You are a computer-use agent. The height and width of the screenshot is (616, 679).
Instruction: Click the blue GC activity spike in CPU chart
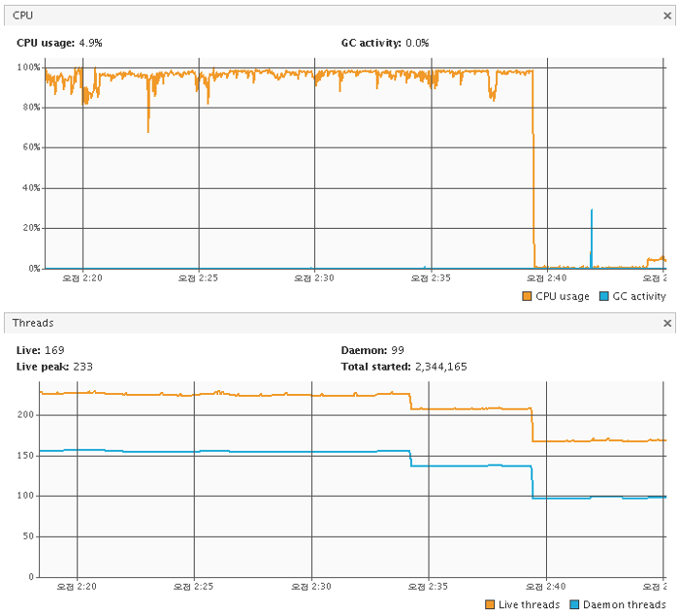(x=591, y=233)
